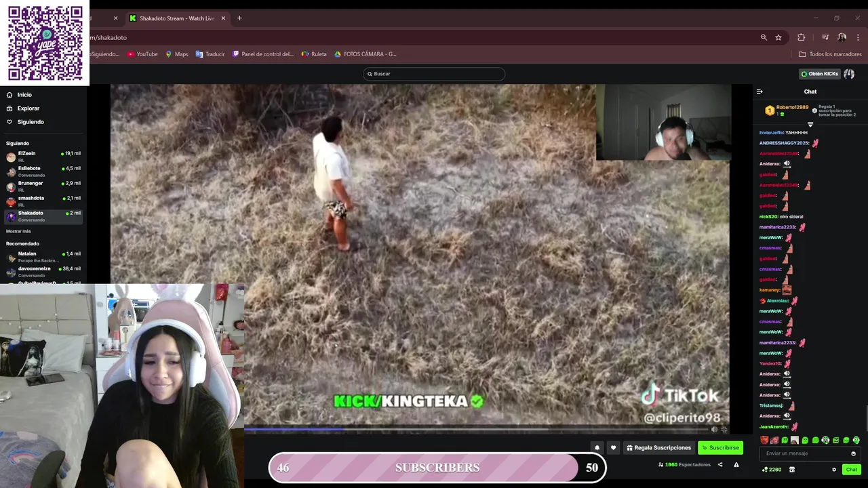Switch to the Shakadoto Stream browser tab
Image resolution: width=868 pixels, height=488 pixels.
pos(177,18)
